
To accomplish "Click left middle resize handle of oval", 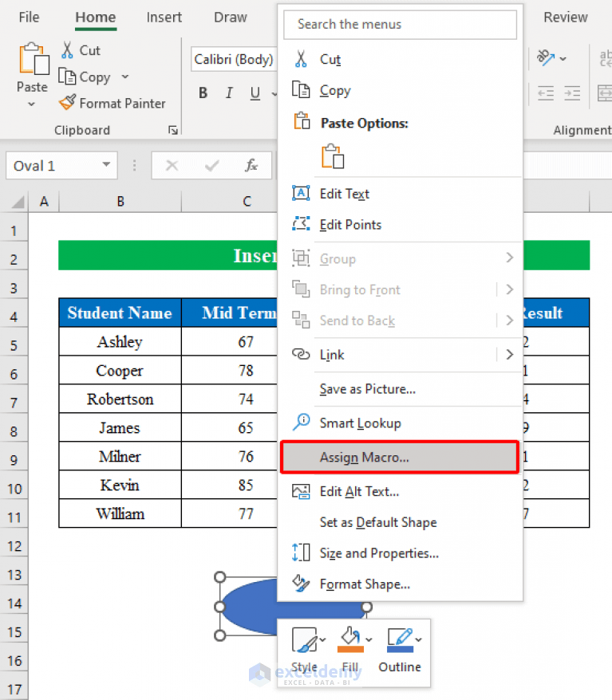I will 219,607.
